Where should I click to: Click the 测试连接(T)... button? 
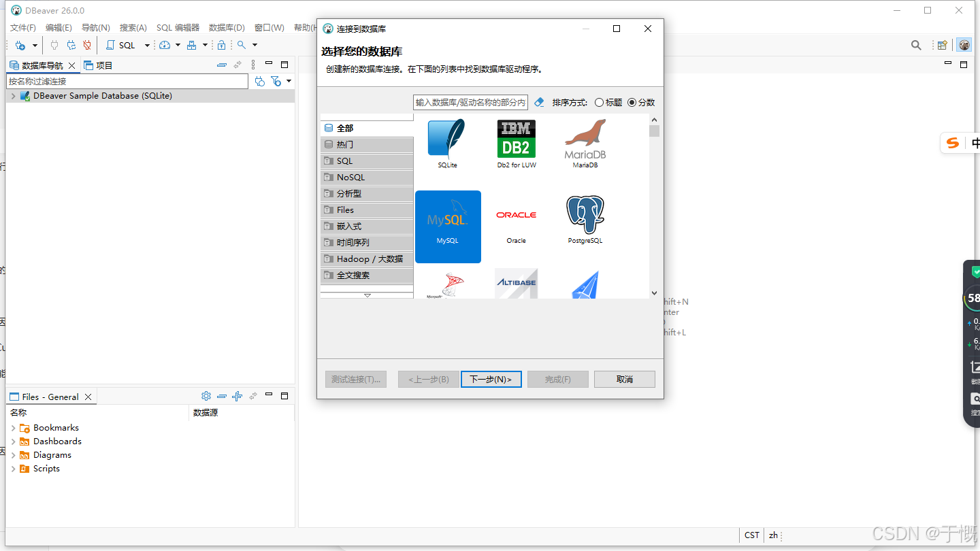click(356, 379)
